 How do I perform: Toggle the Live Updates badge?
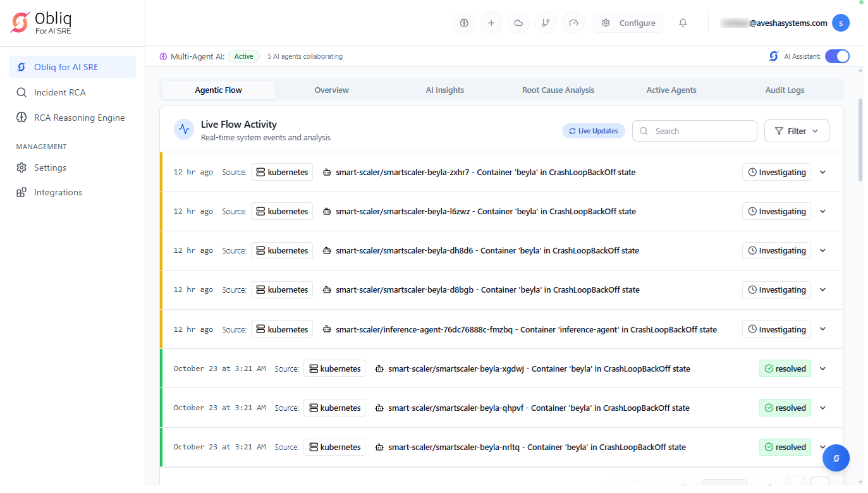[x=593, y=131]
